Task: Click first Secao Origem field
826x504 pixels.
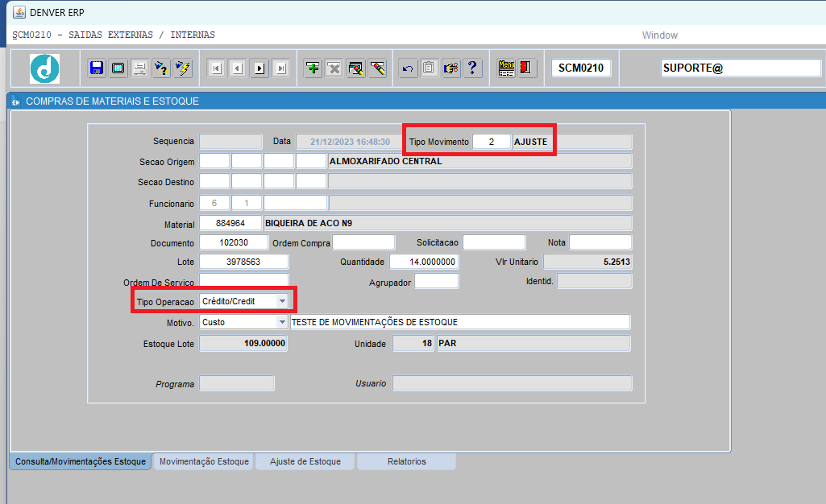Action: (214, 161)
